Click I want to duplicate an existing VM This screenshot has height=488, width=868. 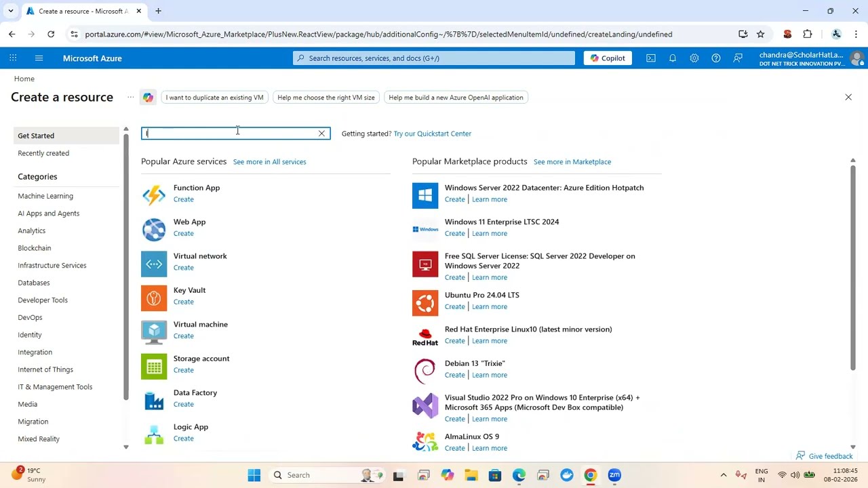(x=214, y=98)
